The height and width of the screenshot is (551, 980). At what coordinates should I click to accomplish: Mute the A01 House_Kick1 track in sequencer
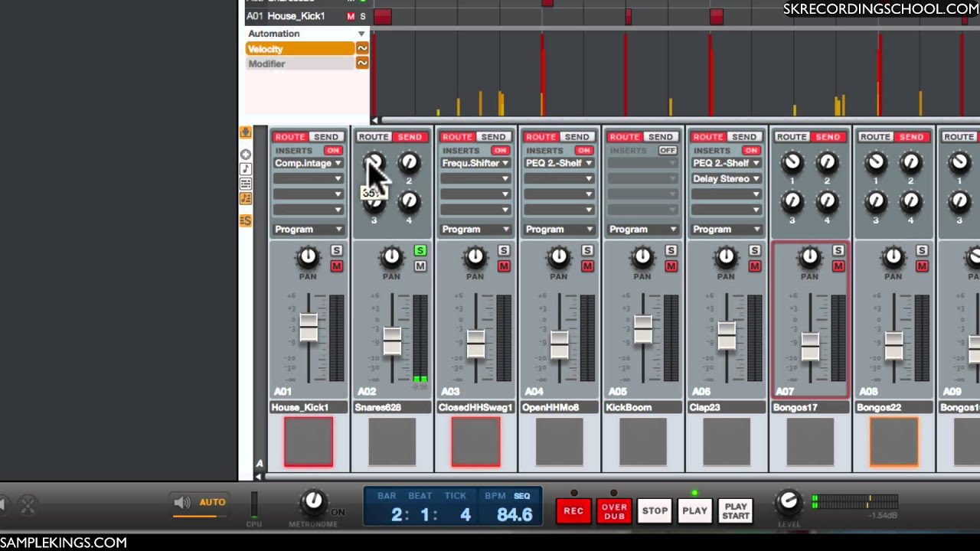point(351,16)
